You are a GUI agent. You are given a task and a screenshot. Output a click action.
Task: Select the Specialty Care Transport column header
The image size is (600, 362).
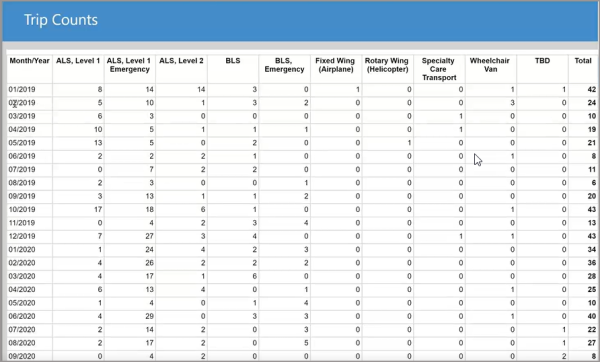point(439,69)
